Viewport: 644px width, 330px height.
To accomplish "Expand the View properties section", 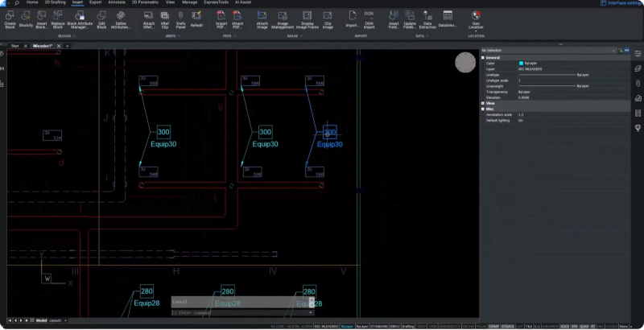I will [484, 103].
